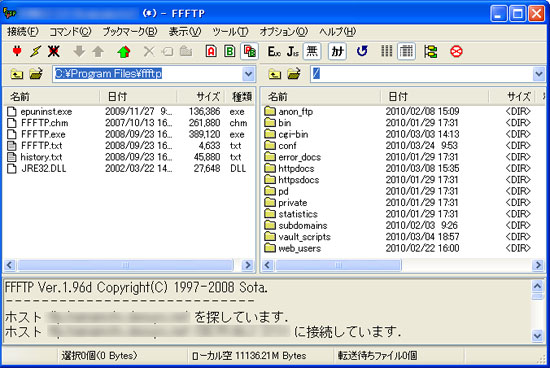Go up one local folder
The width and height of the screenshot is (550, 368).
[16, 74]
